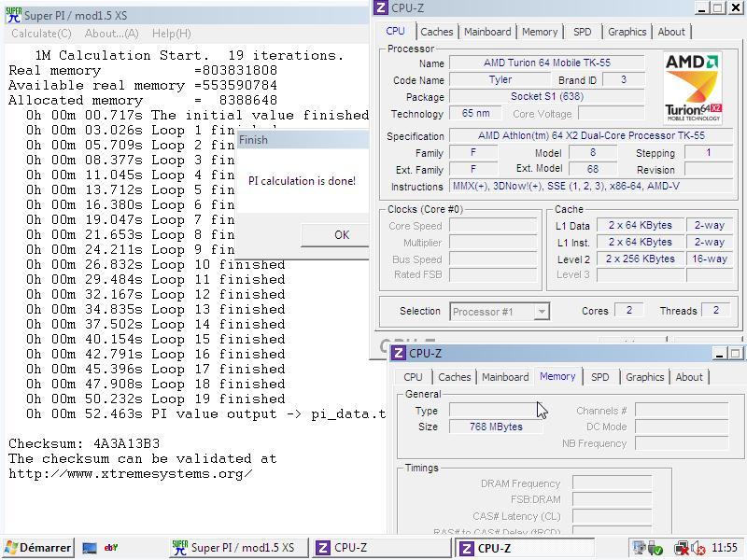Open the Help(H) menu in Super PI
This screenshot has width=747, height=560.
[x=172, y=34]
